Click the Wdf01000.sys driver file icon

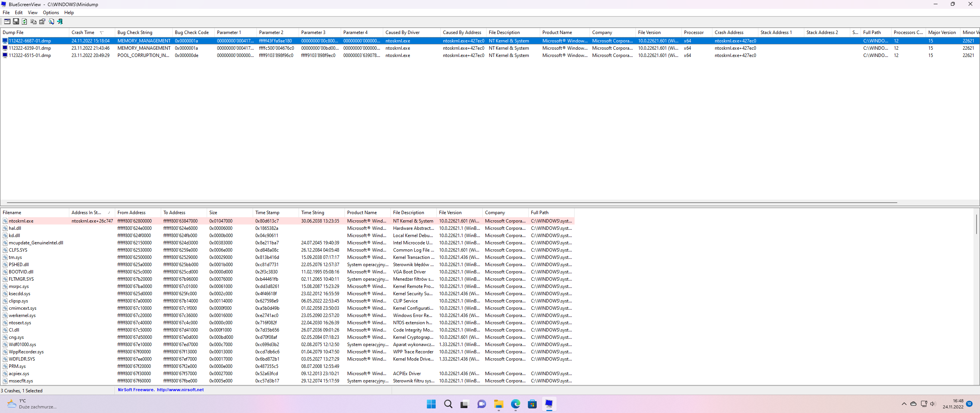(5, 345)
